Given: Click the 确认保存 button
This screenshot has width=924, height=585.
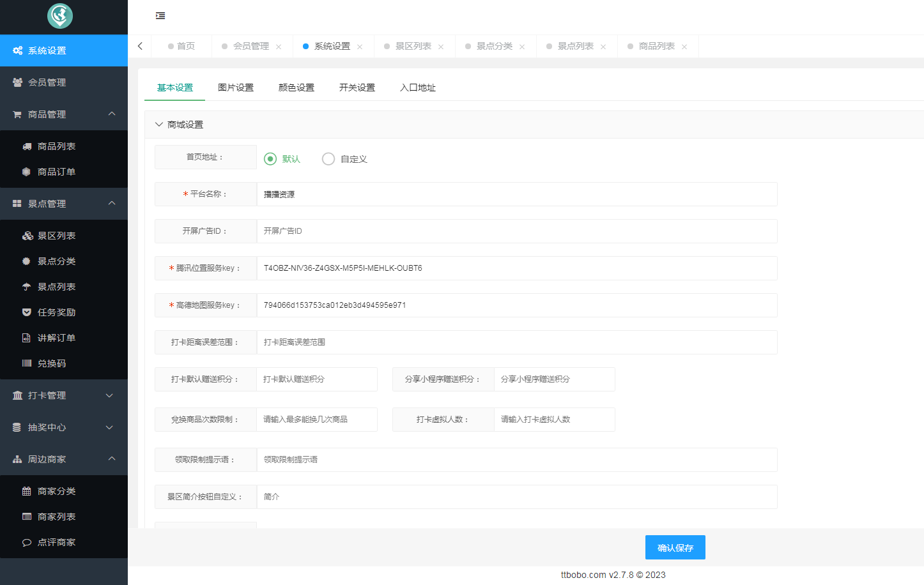Looking at the screenshot, I should coord(675,547).
